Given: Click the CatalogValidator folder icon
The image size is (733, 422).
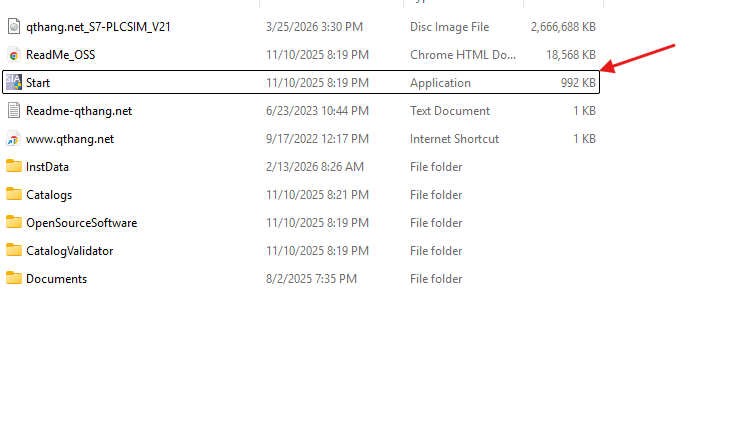Looking at the screenshot, I should pyautogui.click(x=14, y=251).
